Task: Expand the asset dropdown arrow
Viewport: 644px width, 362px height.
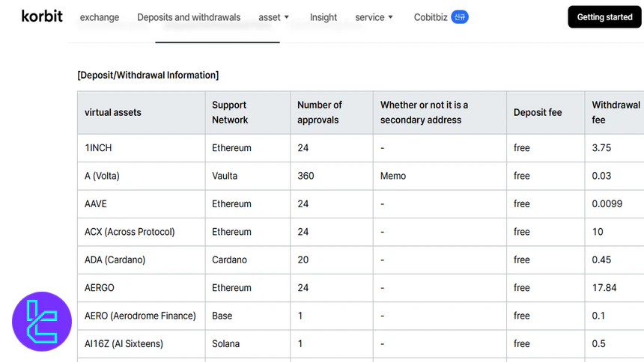Action: 287,17
